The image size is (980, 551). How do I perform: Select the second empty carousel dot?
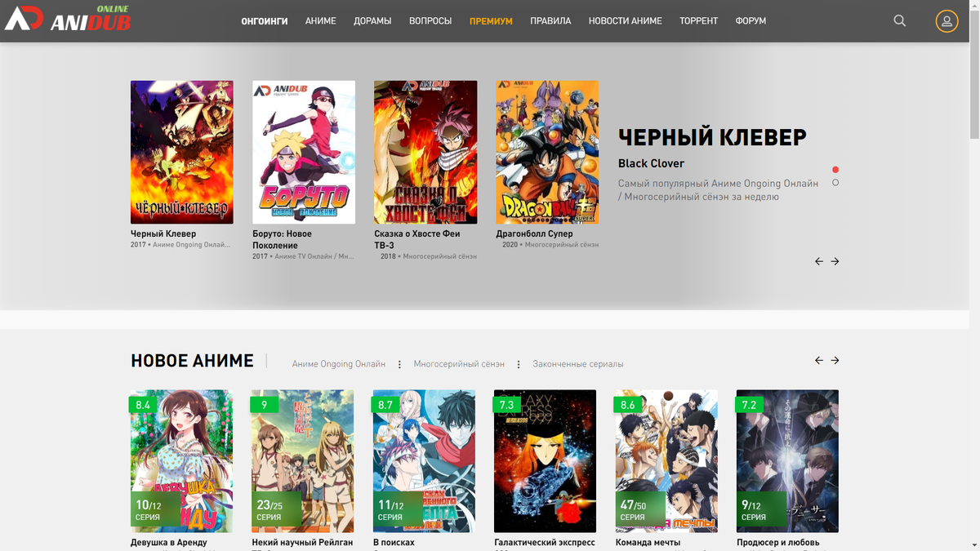pyautogui.click(x=835, y=183)
